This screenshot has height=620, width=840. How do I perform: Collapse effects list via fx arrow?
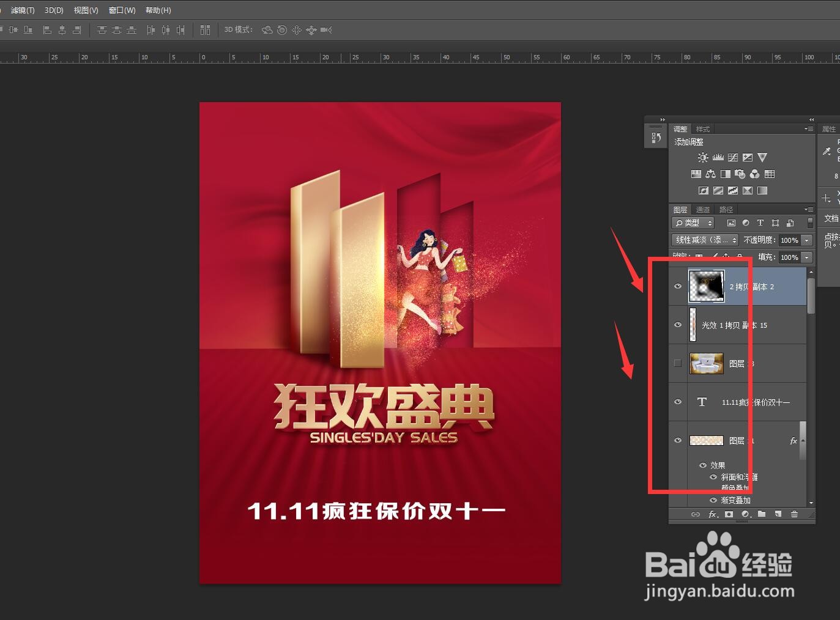coord(803,440)
